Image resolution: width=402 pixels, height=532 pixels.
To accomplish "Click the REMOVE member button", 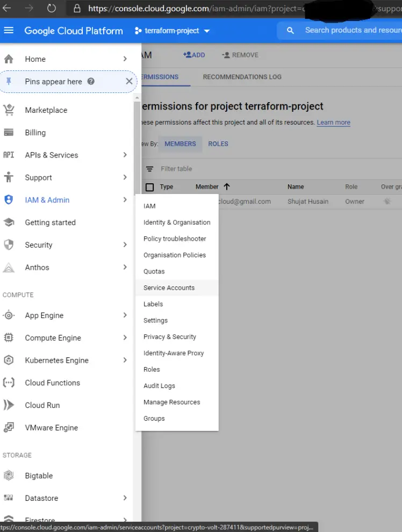I will coord(240,55).
